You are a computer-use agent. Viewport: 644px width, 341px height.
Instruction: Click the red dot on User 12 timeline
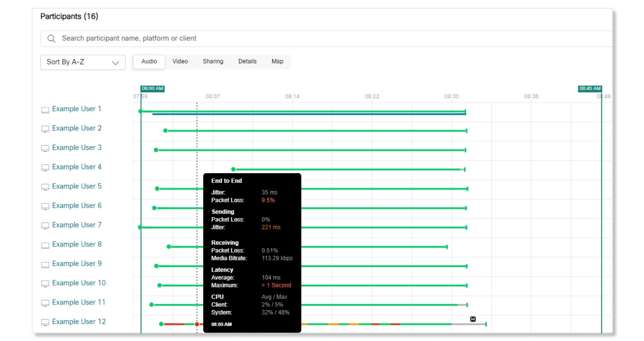pos(197,324)
